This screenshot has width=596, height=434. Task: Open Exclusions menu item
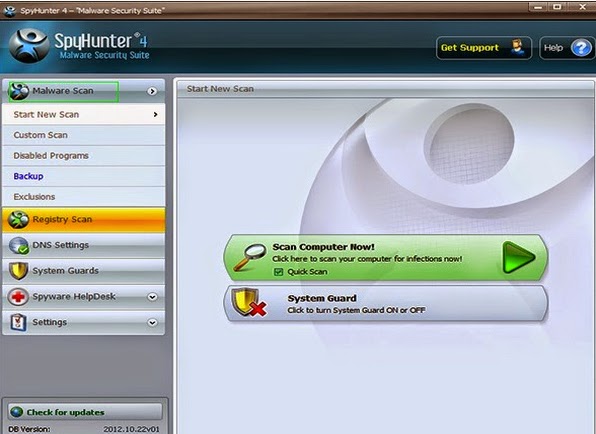(x=84, y=196)
